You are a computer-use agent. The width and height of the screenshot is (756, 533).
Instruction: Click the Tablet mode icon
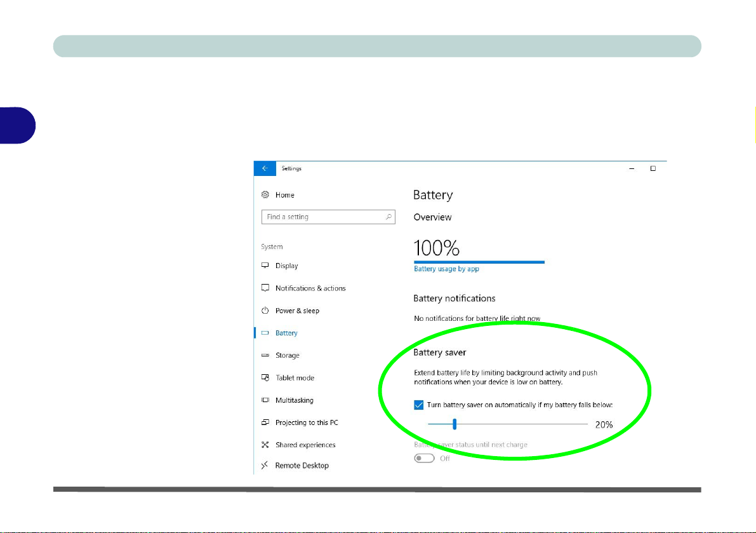pyautogui.click(x=265, y=378)
